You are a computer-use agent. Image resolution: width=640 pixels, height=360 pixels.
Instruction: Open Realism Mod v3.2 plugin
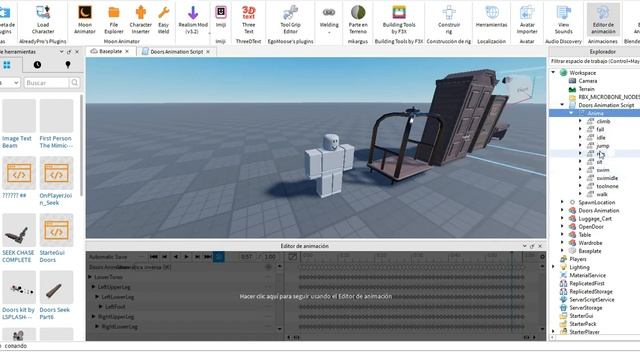[193, 19]
